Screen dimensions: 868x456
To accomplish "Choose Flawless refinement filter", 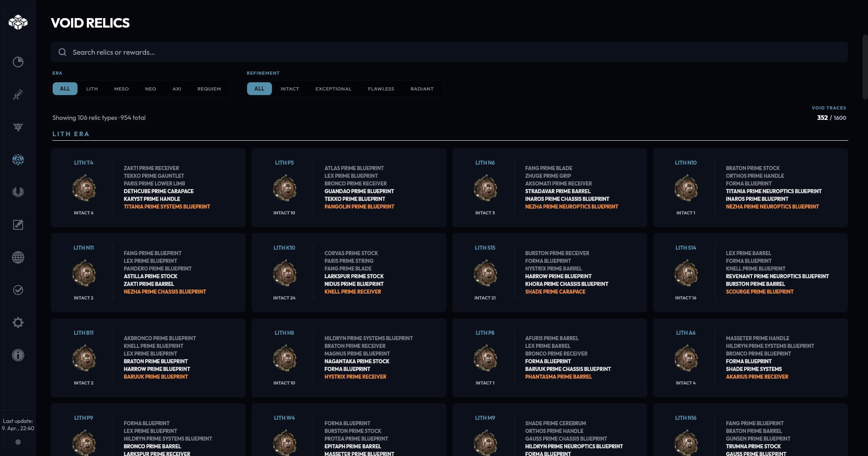I will [381, 89].
